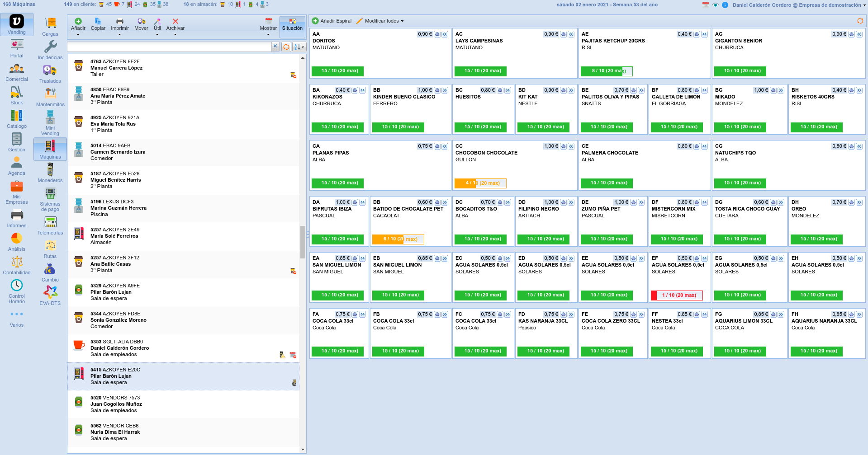Switch to the Vending main tab
868x455 pixels.
17,24
